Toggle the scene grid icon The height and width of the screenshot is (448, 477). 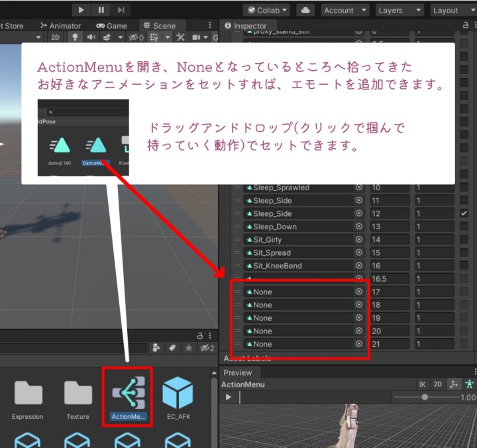[154, 37]
